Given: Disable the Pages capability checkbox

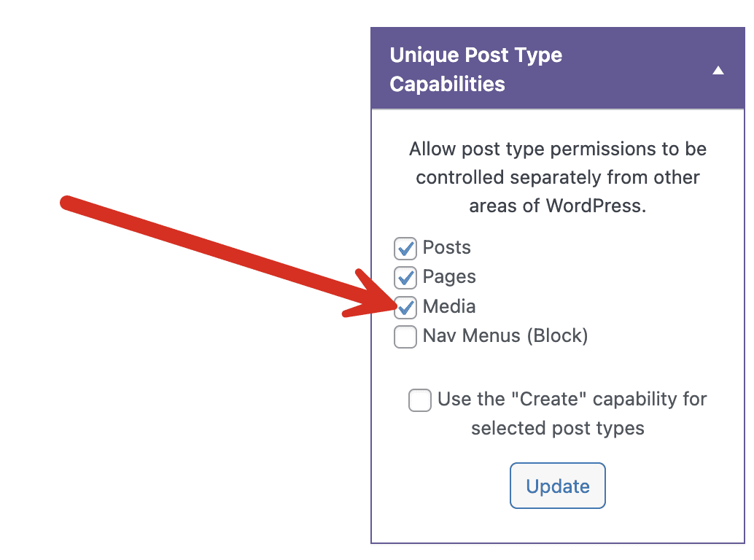Looking at the screenshot, I should pyautogui.click(x=405, y=277).
